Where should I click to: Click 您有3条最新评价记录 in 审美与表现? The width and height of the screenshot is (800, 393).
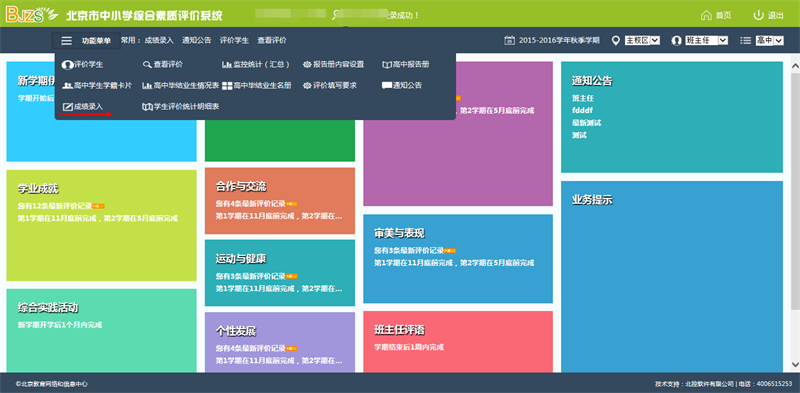[409, 251]
